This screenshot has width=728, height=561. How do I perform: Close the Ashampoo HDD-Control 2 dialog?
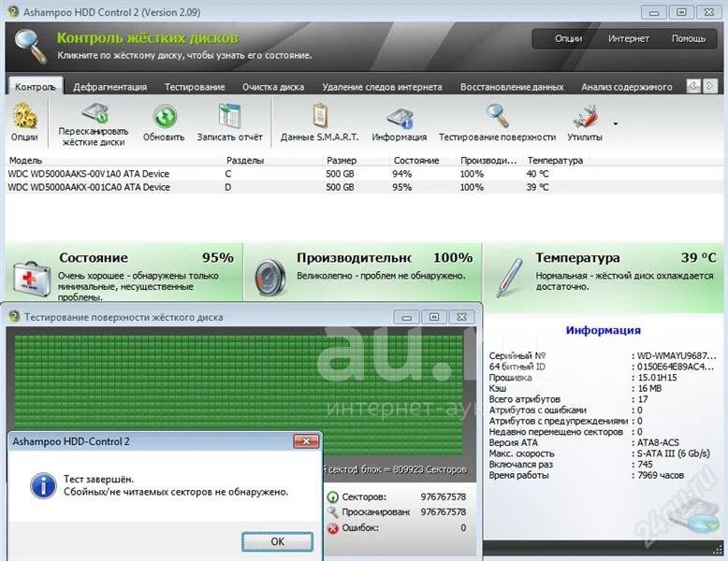tap(306, 441)
